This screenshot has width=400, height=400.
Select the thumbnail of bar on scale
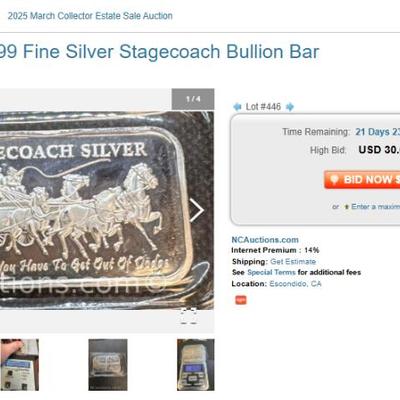(x=196, y=365)
